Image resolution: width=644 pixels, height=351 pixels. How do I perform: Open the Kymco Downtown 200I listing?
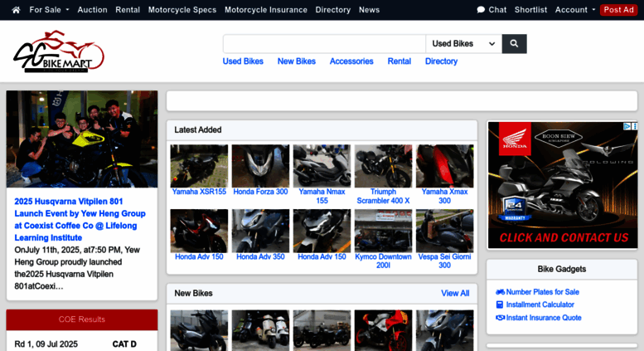pyautogui.click(x=383, y=261)
